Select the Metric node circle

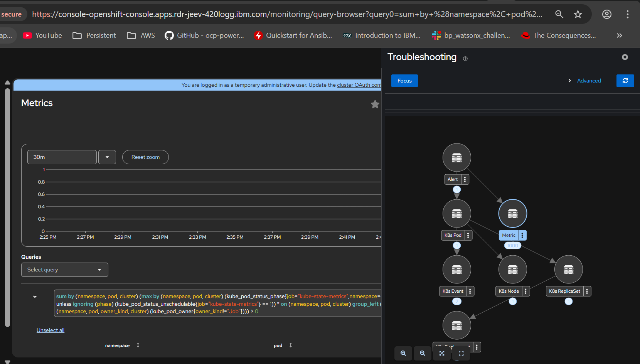pos(512,214)
